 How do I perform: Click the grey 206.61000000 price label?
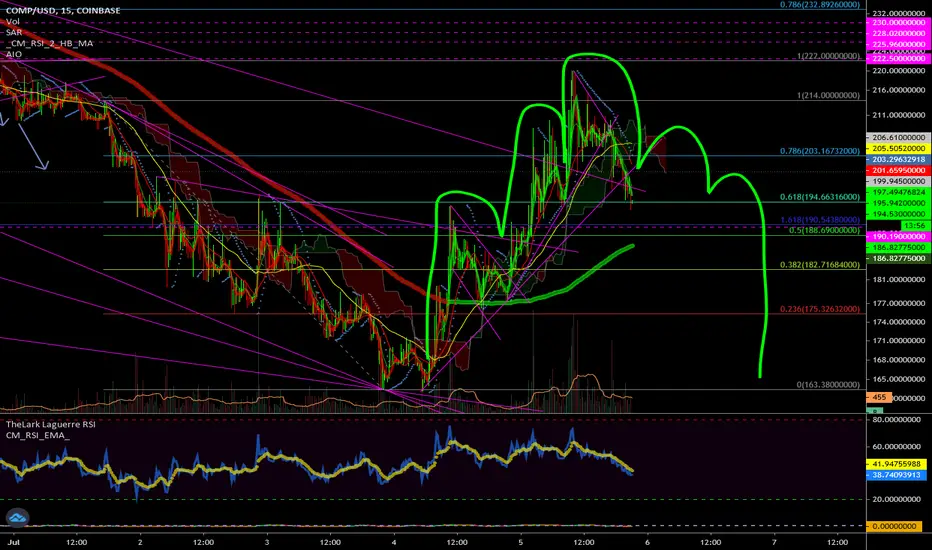(899, 137)
